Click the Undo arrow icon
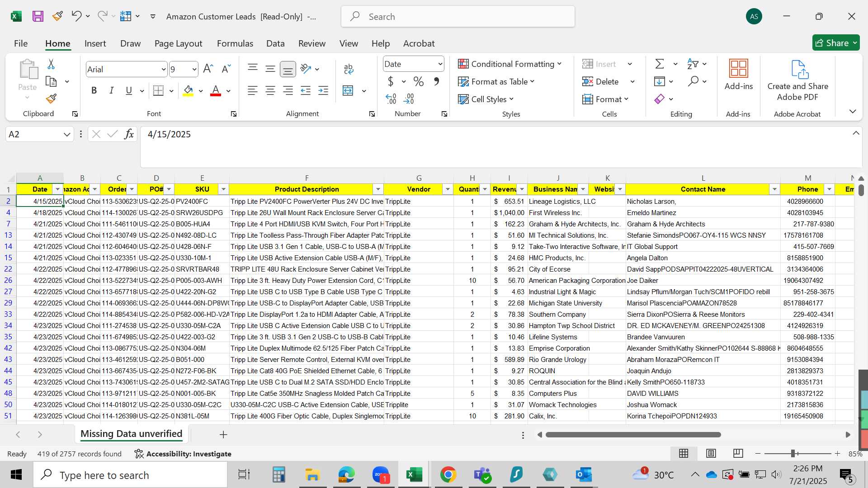868x488 pixels. pos(76,16)
